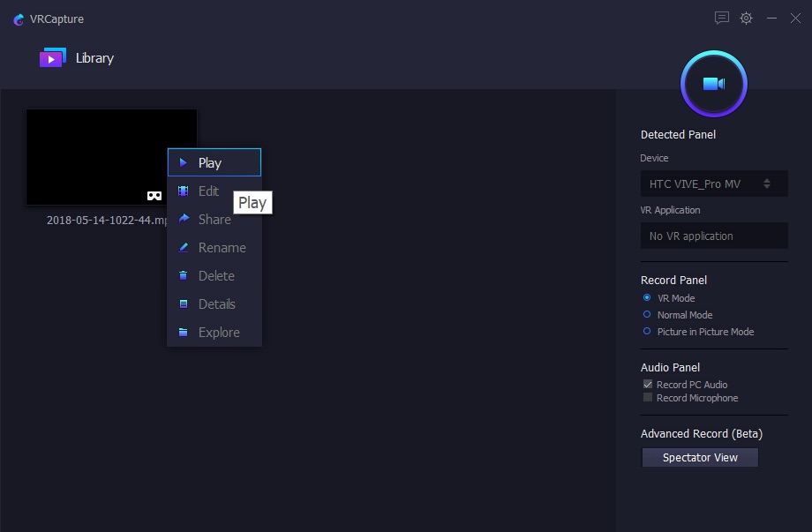Click the round record video button
This screenshot has width=812, height=532.
point(714,84)
